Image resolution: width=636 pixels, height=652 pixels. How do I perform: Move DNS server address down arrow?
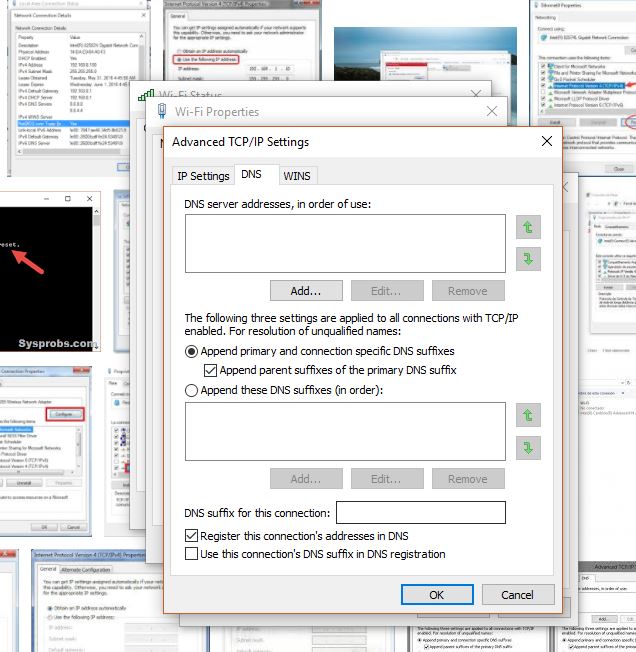[528, 259]
